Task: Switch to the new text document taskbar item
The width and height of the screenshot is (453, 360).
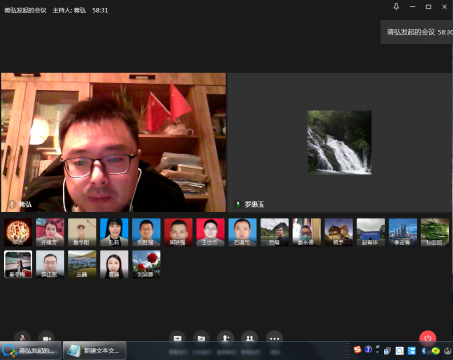Action: tap(95, 350)
